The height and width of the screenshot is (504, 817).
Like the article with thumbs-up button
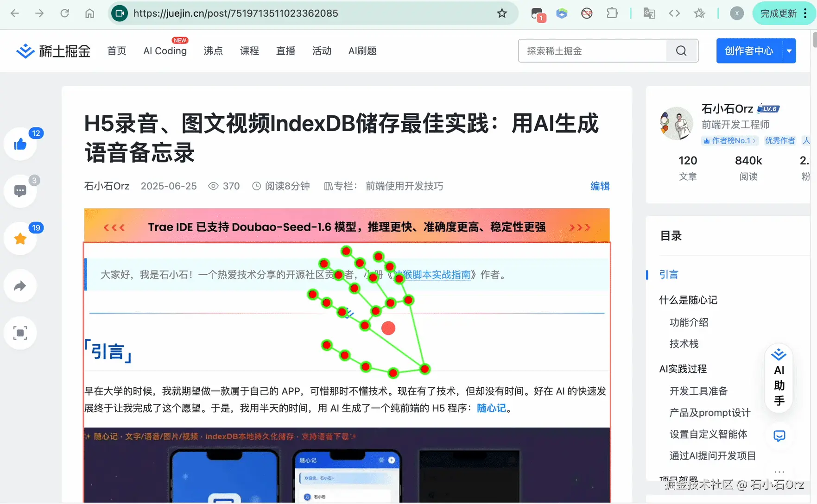pyautogui.click(x=20, y=144)
